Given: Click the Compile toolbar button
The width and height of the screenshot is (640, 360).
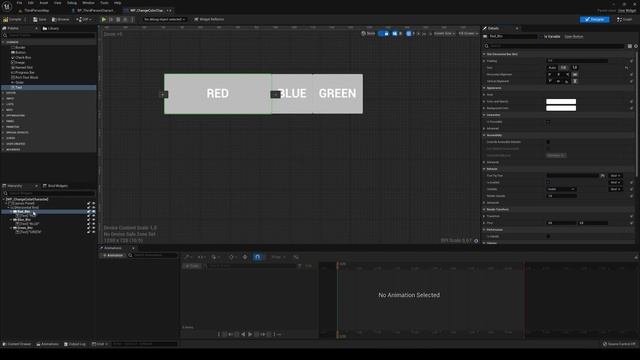Looking at the screenshot, I should pyautogui.click(x=12, y=19).
